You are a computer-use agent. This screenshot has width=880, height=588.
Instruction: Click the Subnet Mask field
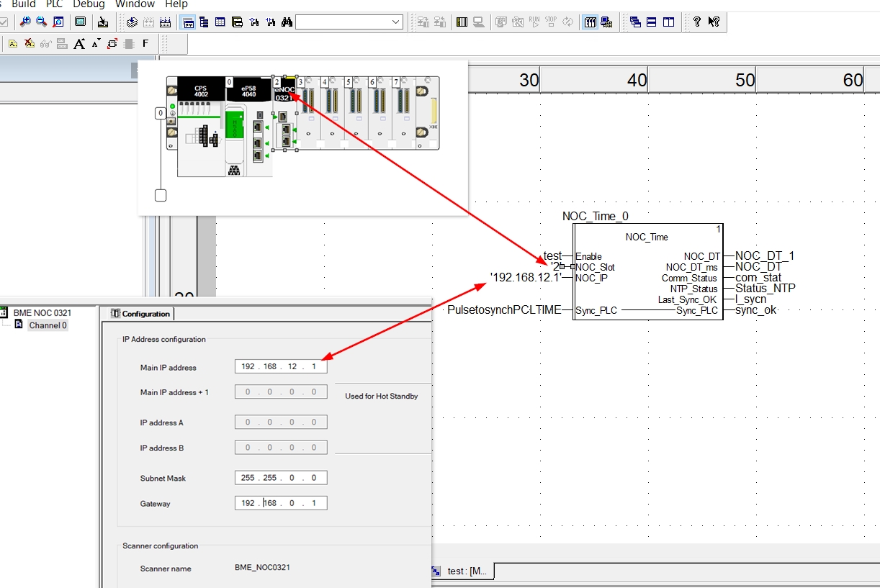click(x=281, y=478)
